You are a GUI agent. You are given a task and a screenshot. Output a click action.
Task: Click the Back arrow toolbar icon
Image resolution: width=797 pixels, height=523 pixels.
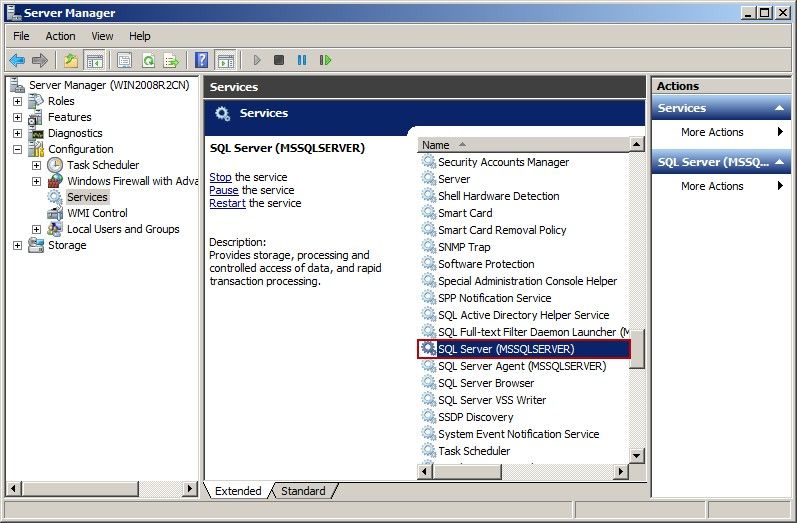(17, 60)
